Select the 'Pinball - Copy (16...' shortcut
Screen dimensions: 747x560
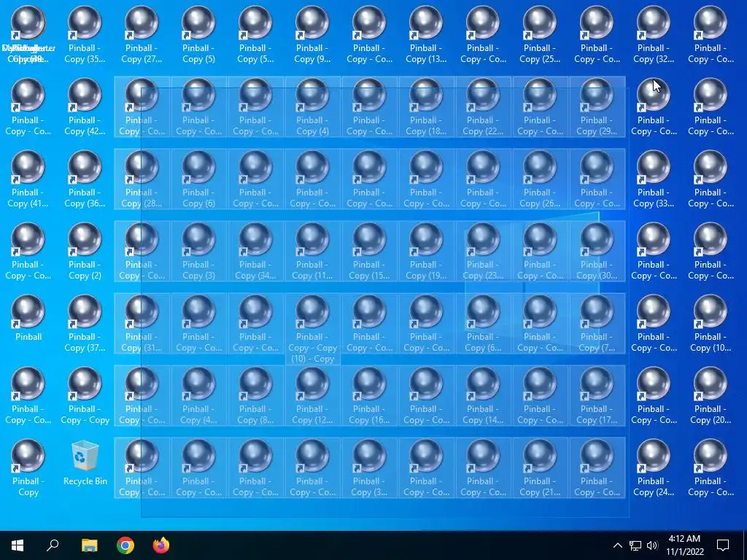(x=369, y=395)
